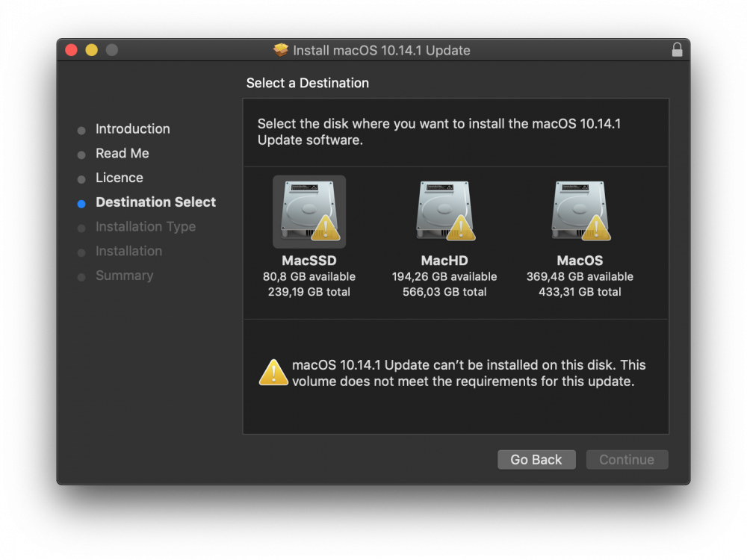Click the Go Back button

click(x=536, y=459)
